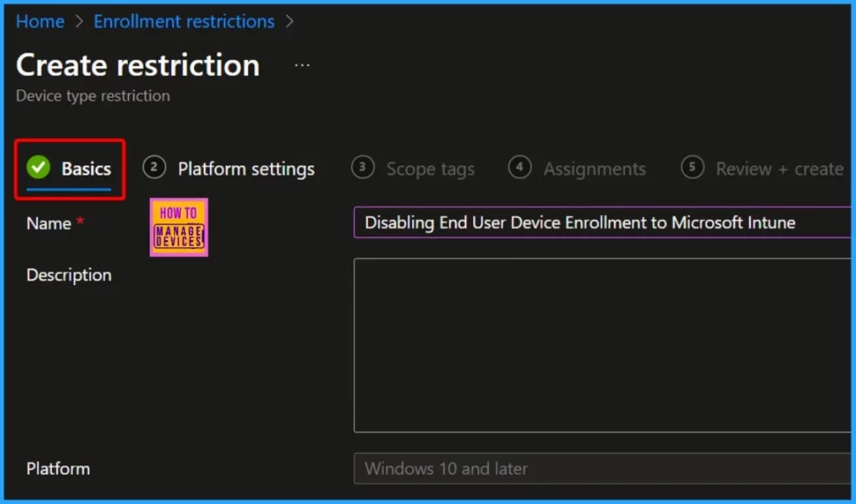Switch to the Review + create tab
856x504 pixels.
click(x=762, y=169)
